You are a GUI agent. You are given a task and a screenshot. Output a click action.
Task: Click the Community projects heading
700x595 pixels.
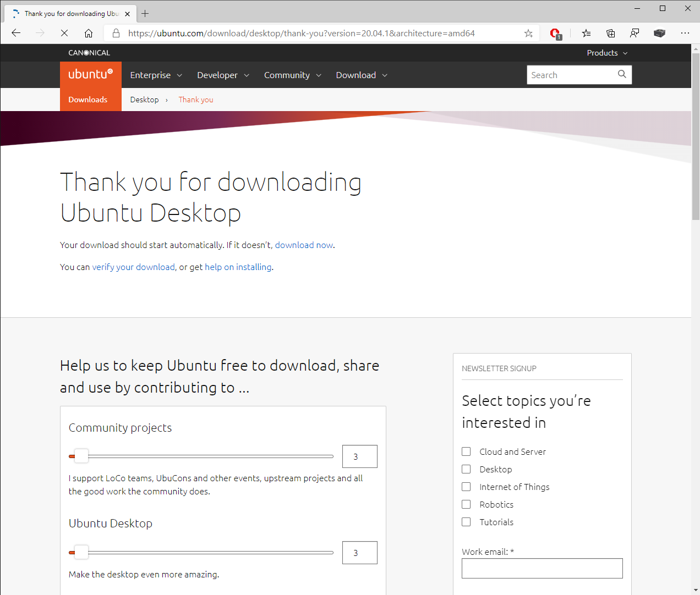(x=120, y=428)
